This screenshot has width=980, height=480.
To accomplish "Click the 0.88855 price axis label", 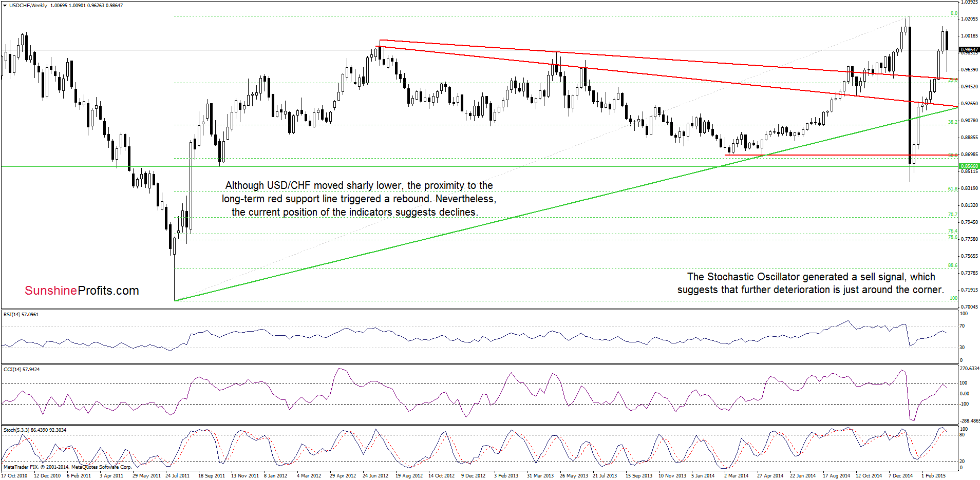I will tap(970, 138).
